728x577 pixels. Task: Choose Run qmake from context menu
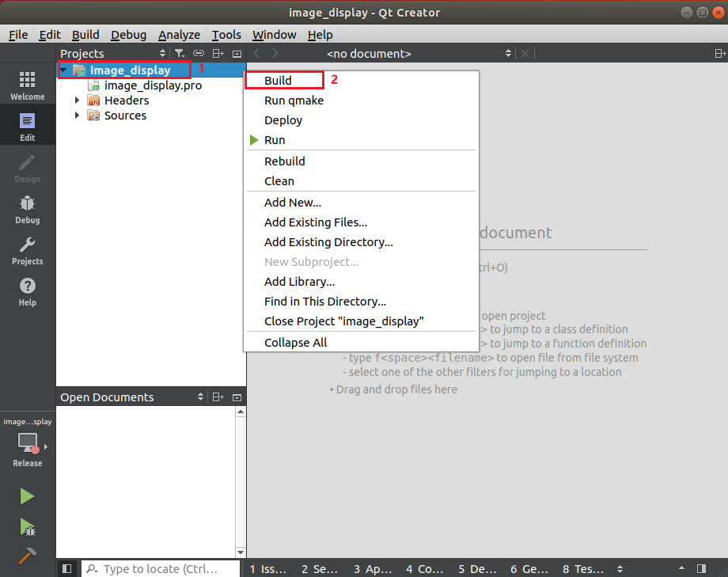(x=361, y=101)
